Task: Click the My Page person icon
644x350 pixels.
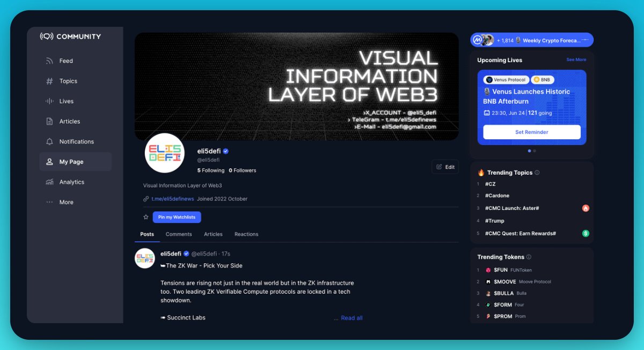Action: click(49, 162)
